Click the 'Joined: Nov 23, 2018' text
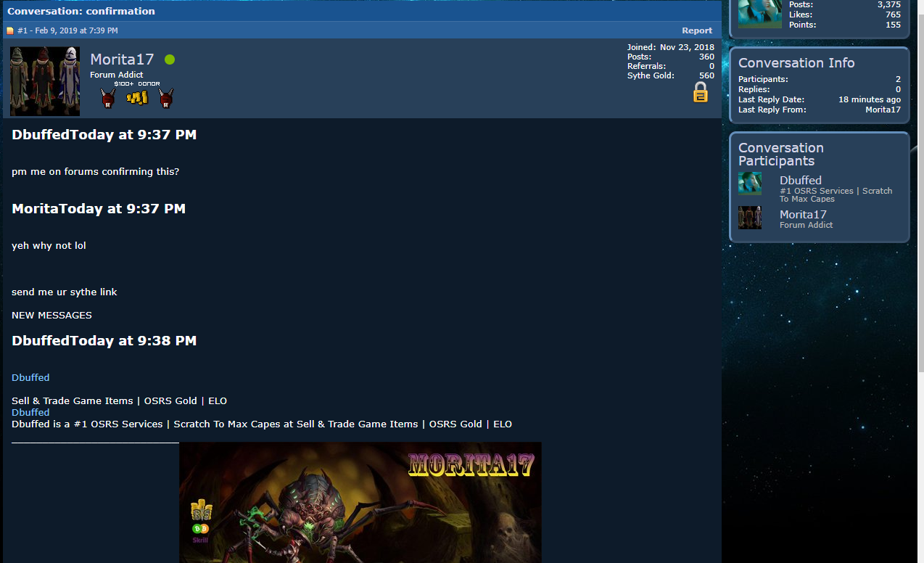Screen dimensions: 924x563 671,47
